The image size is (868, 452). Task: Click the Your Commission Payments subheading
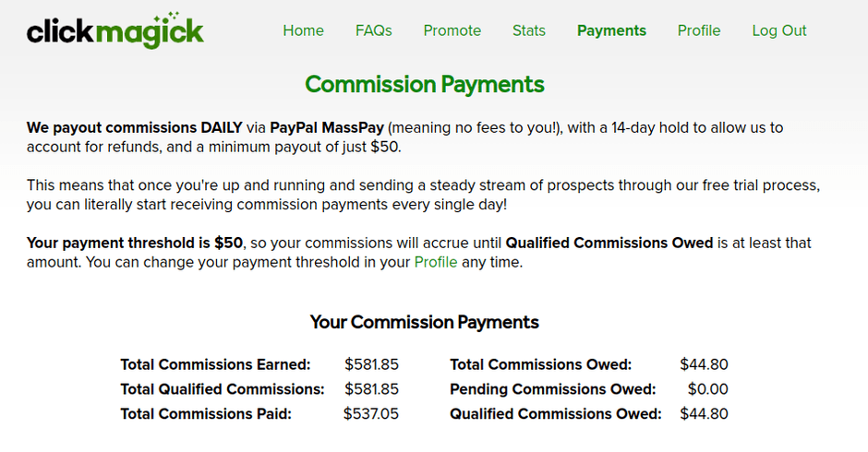(425, 322)
